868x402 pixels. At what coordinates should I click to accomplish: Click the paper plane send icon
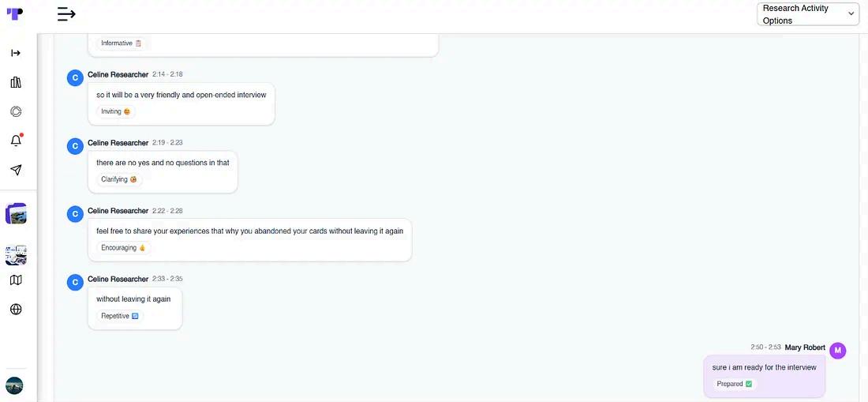pyautogui.click(x=16, y=170)
